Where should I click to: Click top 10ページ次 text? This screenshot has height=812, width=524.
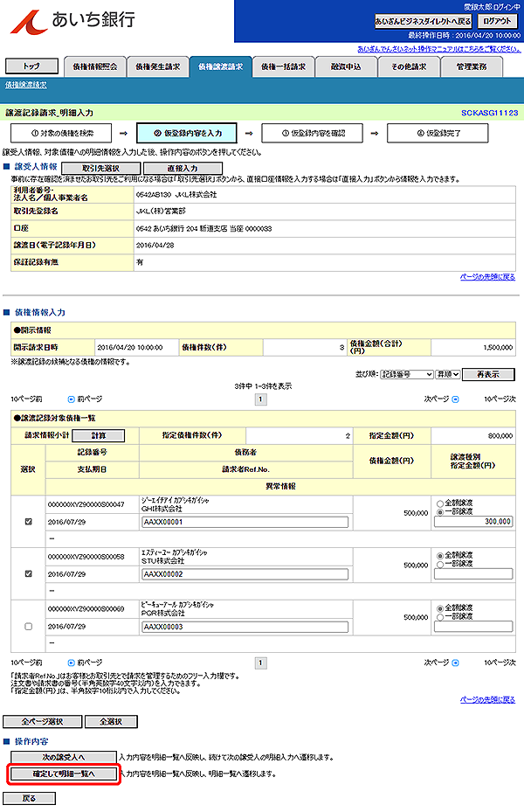pyautogui.click(x=500, y=399)
